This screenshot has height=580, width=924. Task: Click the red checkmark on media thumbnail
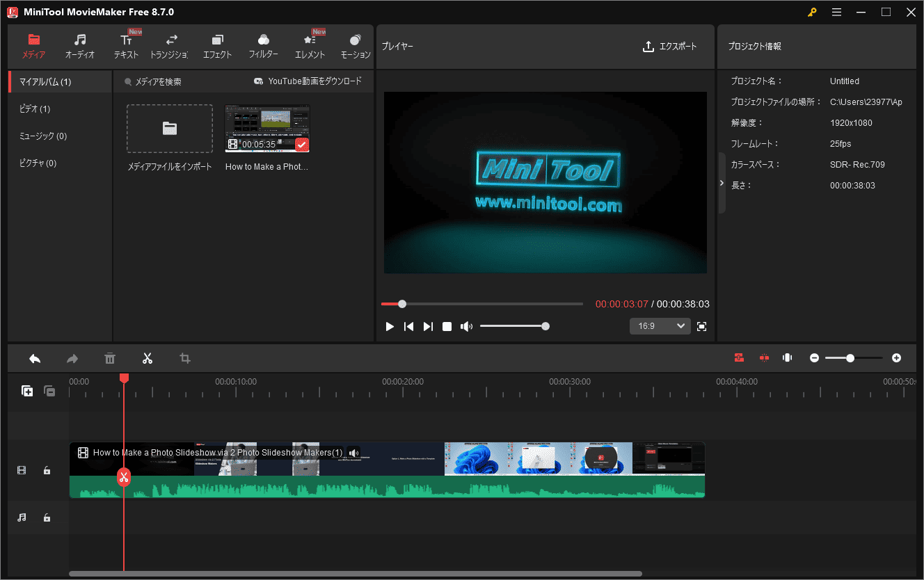[x=301, y=144]
